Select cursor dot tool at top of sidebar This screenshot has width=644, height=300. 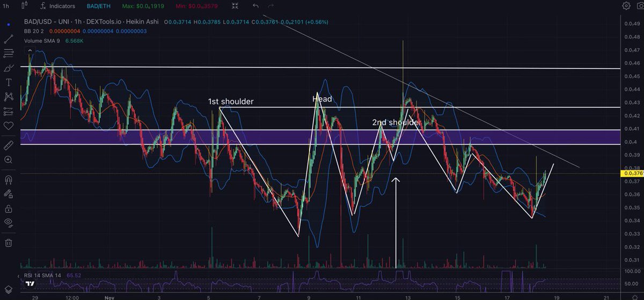[x=8, y=25]
